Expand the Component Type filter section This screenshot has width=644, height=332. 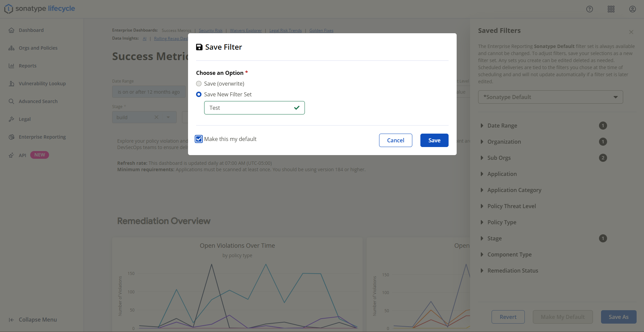(x=482, y=254)
